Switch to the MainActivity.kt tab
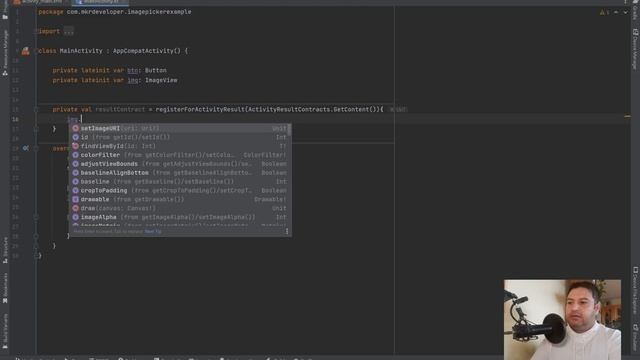The height and width of the screenshot is (360, 640). tap(100, 2)
